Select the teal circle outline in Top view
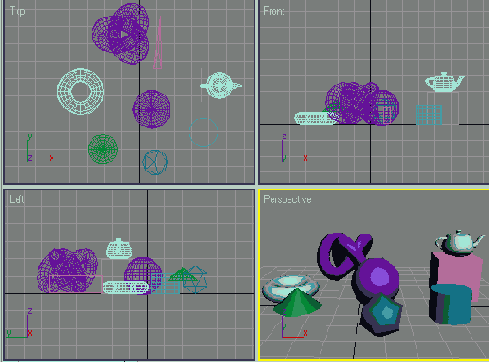 pos(204,133)
